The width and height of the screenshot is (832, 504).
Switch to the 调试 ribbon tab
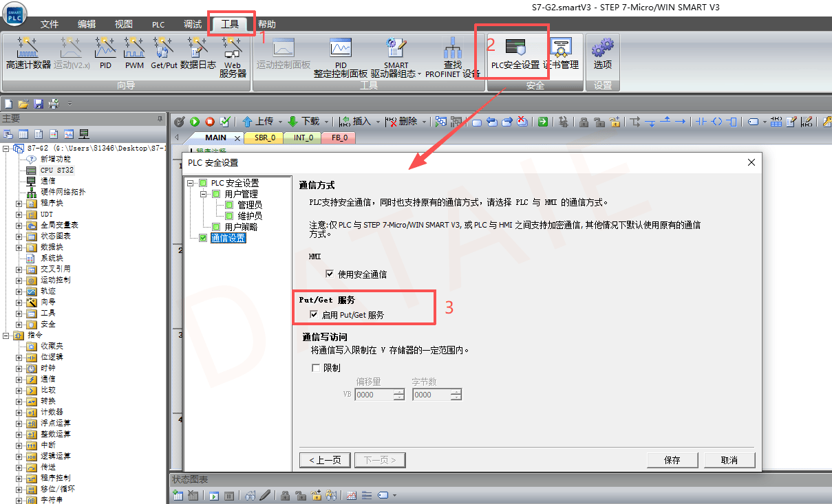193,24
